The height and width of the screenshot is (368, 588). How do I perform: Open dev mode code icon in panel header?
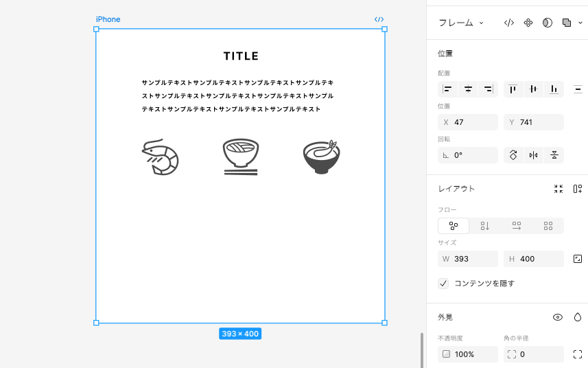pos(509,23)
